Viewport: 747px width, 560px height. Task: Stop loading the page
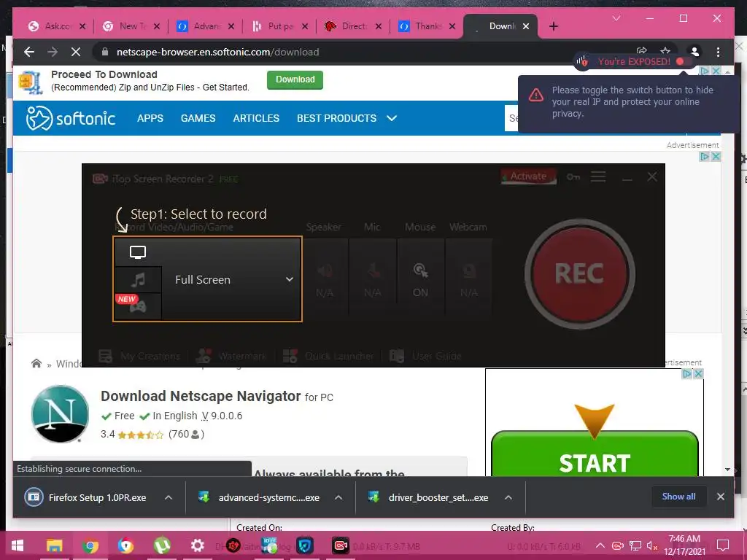(76, 52)
